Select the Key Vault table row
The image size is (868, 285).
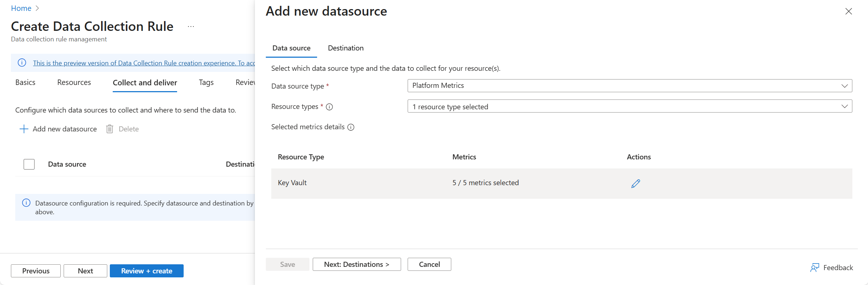364,183
